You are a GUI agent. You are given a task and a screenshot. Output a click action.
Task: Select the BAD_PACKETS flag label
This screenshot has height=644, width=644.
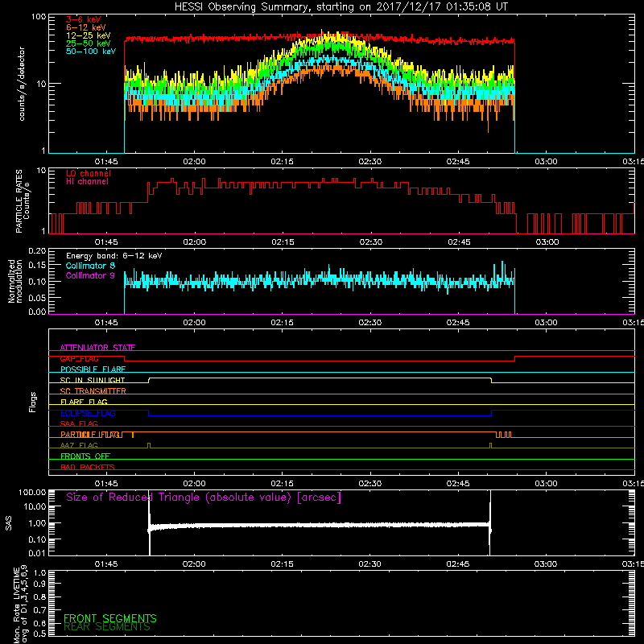pyautogui.click(x=88, y=467)
